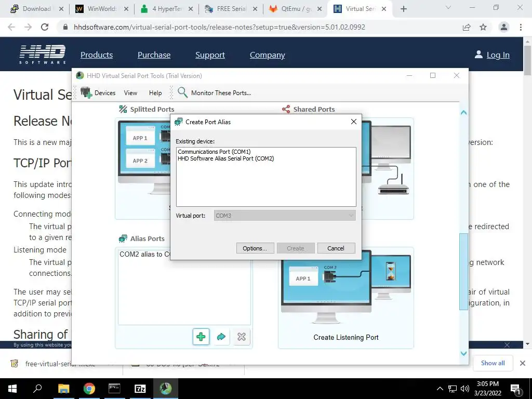532x399 pixels.
Task: Click the network icon in system tray
Action: tap(453, 389)
